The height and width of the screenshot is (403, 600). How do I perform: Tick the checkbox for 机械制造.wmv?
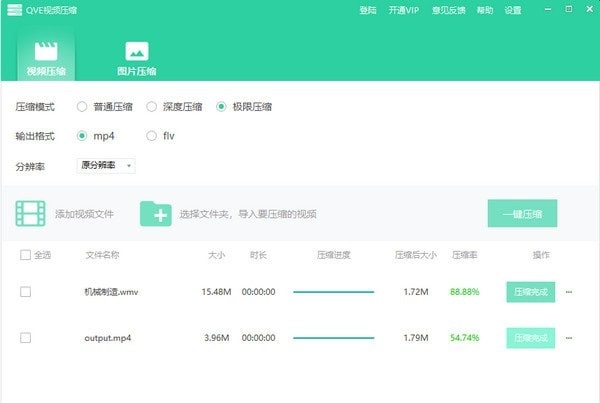(x=26, y=292)
